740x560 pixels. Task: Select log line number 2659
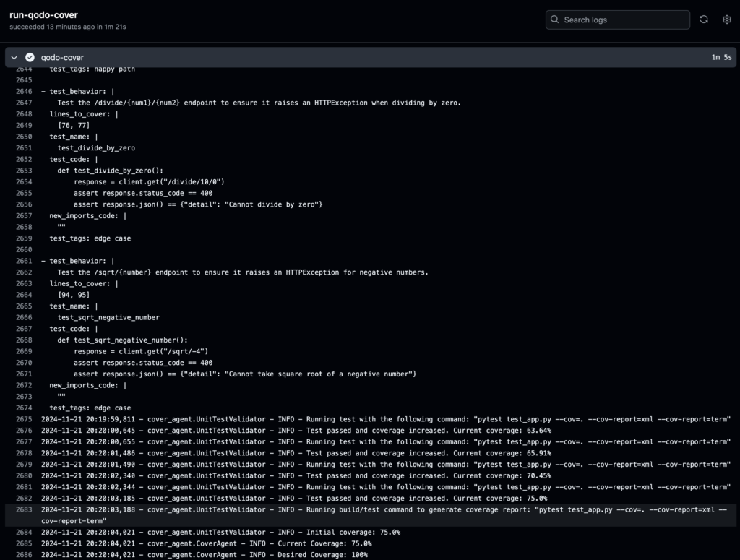[24, 238]
